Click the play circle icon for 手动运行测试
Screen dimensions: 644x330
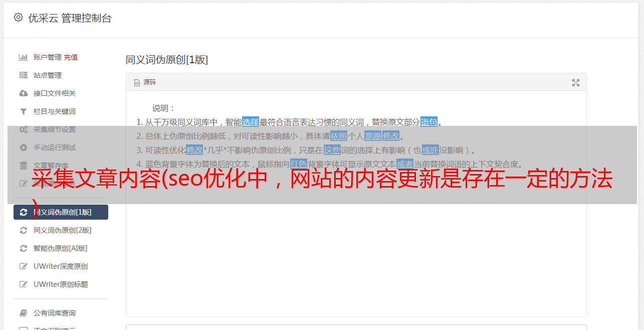pyautogui.click(x=23, y=147)
